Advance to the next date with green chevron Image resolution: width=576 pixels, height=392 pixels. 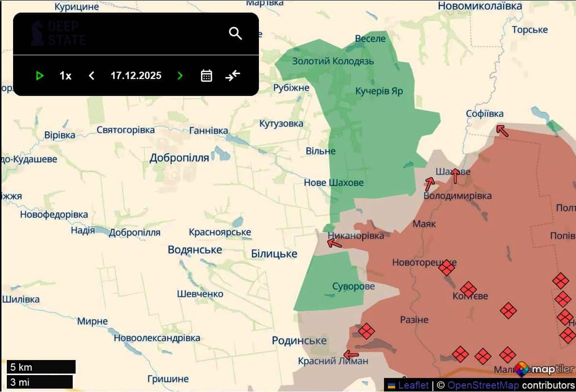click(x=180, y=75)
